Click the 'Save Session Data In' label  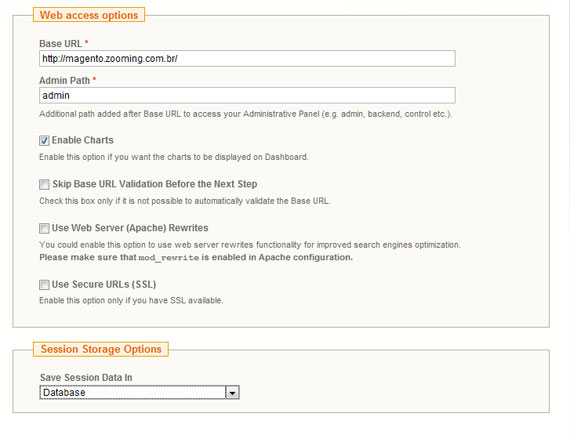[x=86, y=378]
